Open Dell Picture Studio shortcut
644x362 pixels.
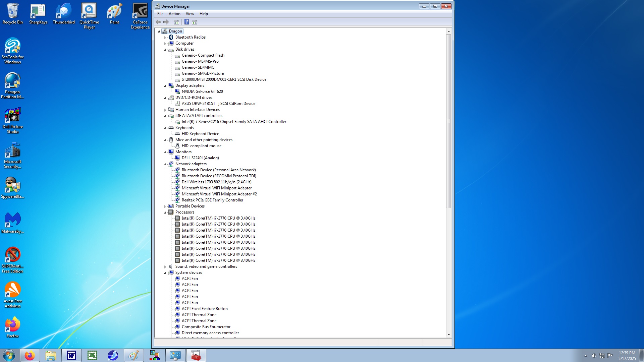coord(13,121)
